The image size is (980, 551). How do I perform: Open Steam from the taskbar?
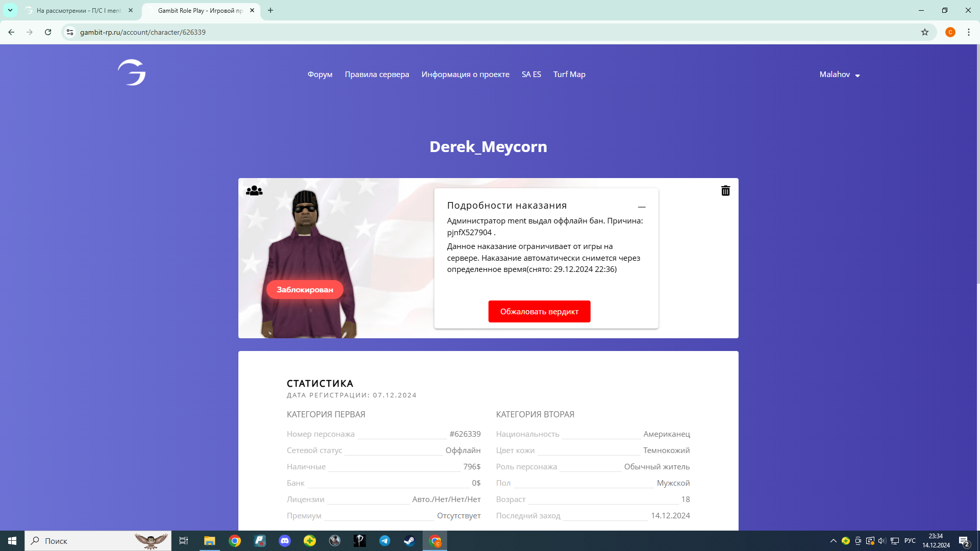409,541
